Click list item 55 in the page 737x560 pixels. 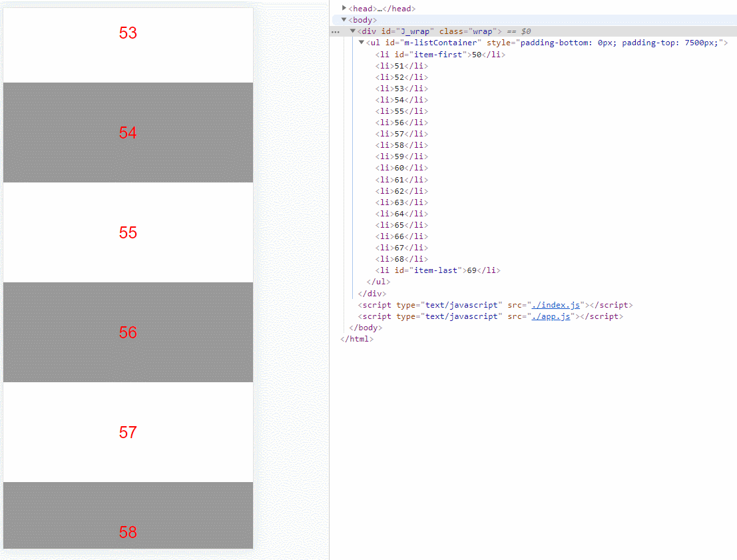coord(128,232)
